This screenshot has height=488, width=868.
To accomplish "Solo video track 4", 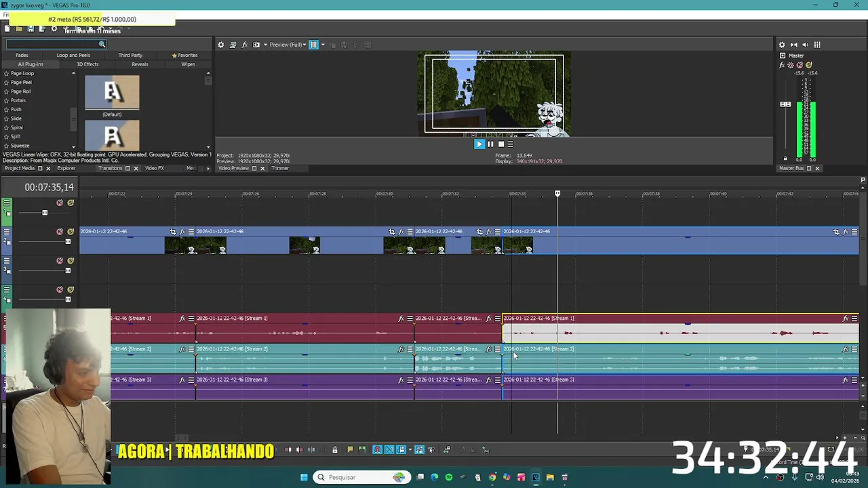I will click(71, 289).
